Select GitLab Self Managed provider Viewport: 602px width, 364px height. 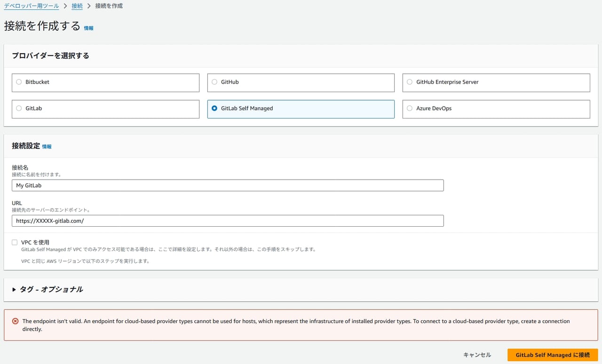click(x=214, y=108)
